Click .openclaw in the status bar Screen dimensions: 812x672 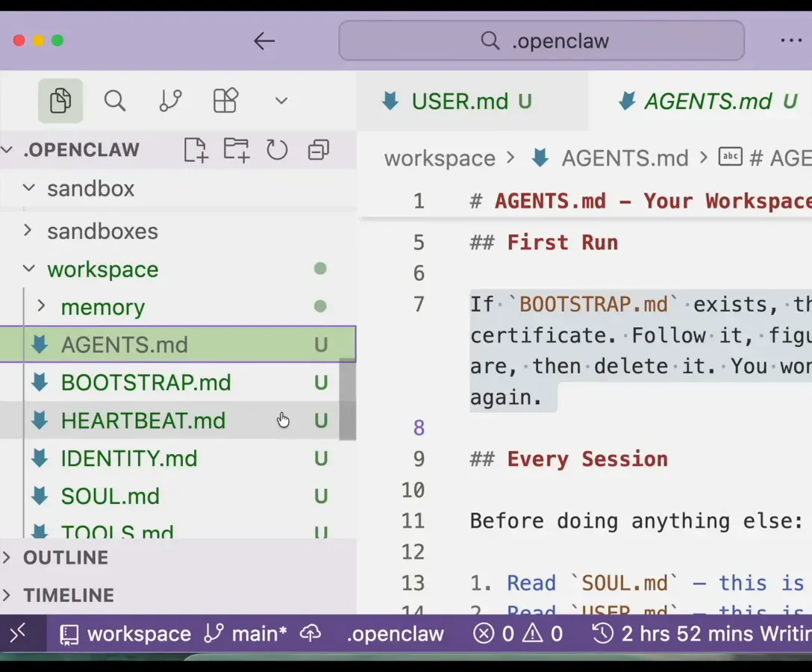395,634
